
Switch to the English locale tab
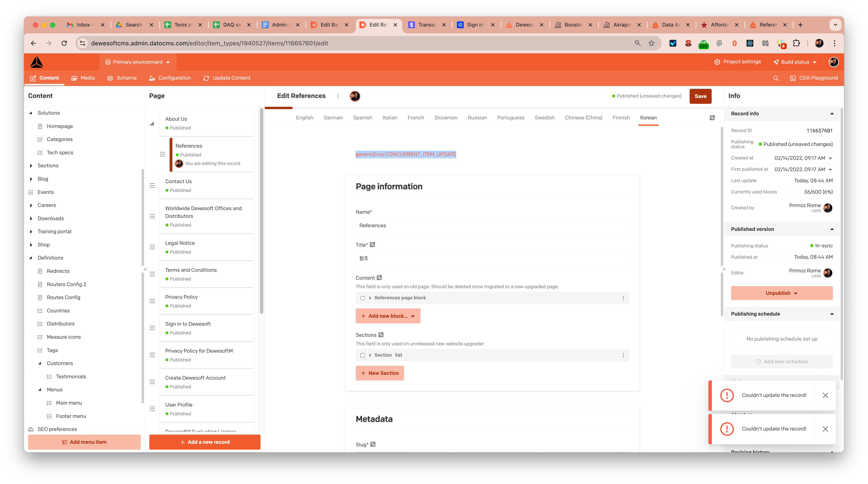pos(304,118)
